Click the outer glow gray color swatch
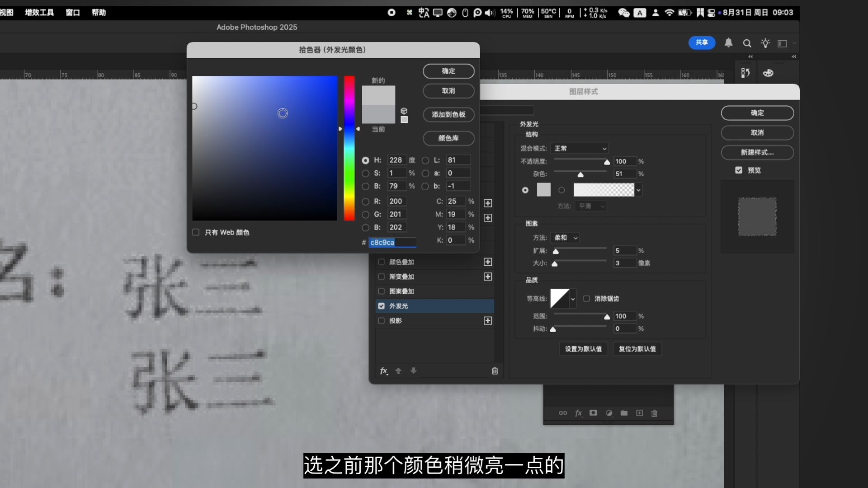This screenshot has height=488, width=868. pos(543,190)
